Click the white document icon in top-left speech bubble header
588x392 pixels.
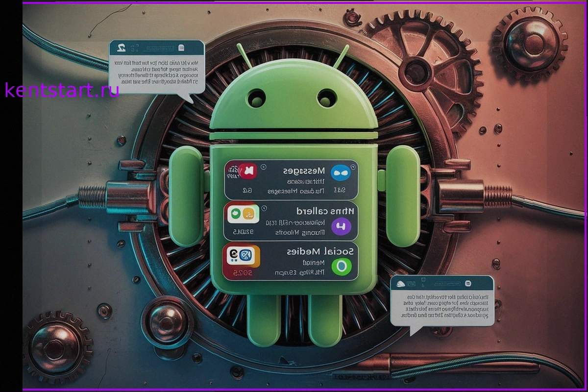[x=181, y=48]
